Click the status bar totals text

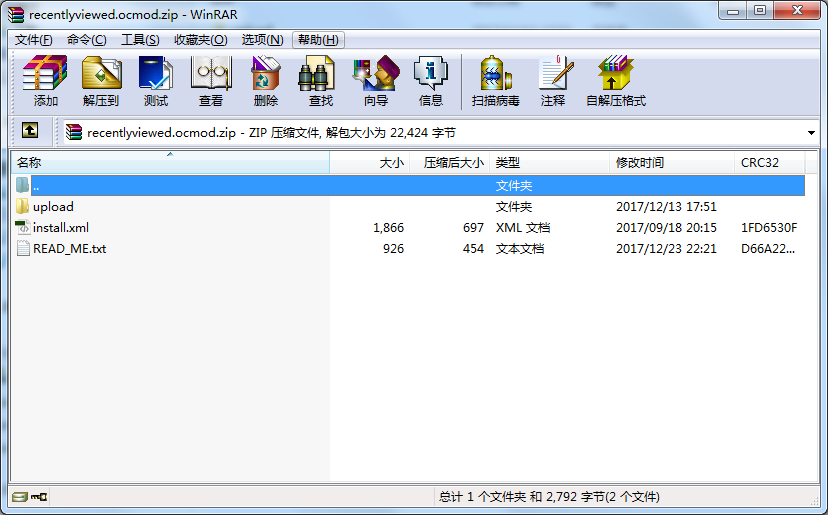point(549,497)
